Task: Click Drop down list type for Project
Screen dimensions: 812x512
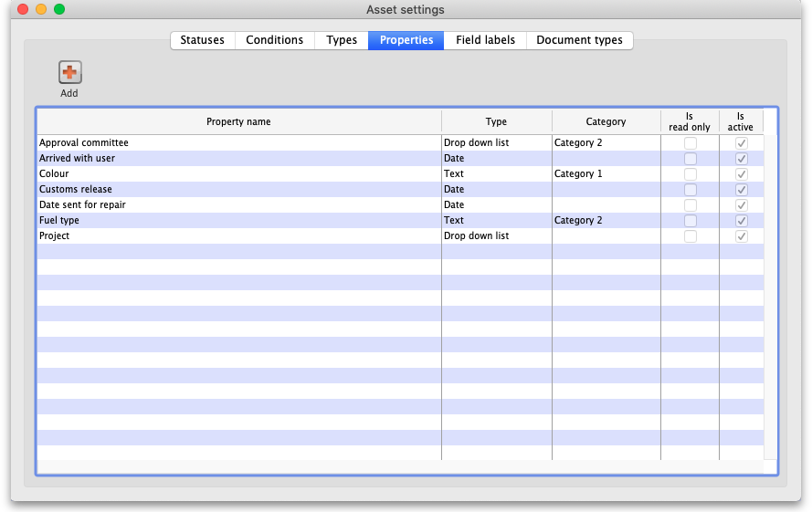Action: point(476,236)
